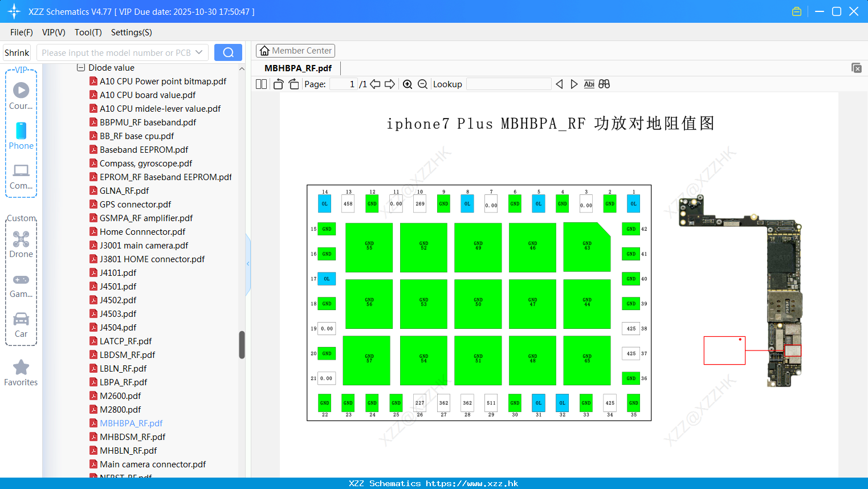Select the Phone category icon
Screen dimensions: 868x489
21,136
